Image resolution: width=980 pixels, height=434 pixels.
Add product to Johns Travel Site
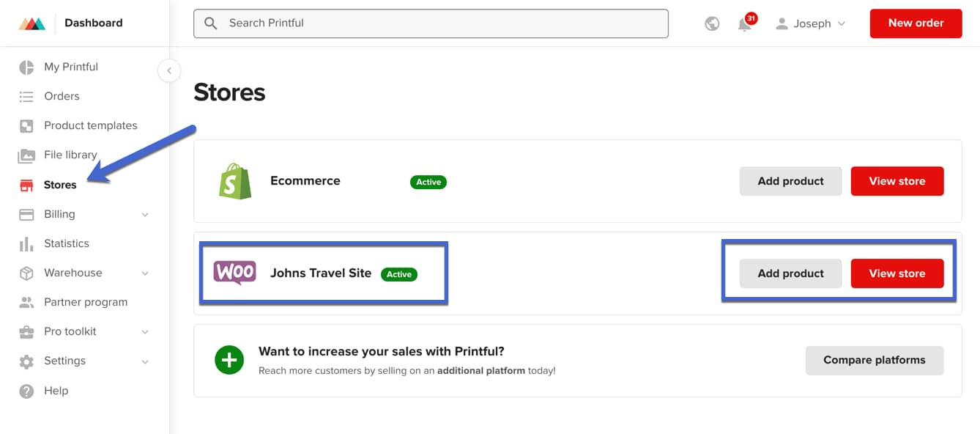[790, 273]
